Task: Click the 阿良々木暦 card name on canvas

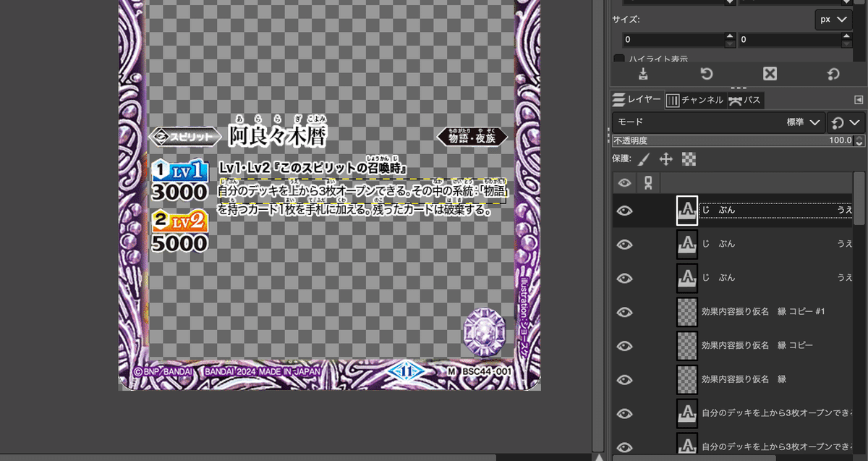Action: pyautogui.click(x=277, y=135)
